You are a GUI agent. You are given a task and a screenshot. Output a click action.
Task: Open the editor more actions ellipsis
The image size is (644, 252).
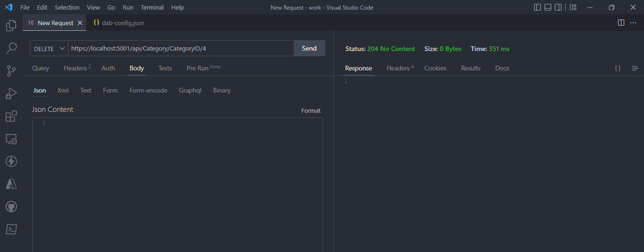(633, 23)
